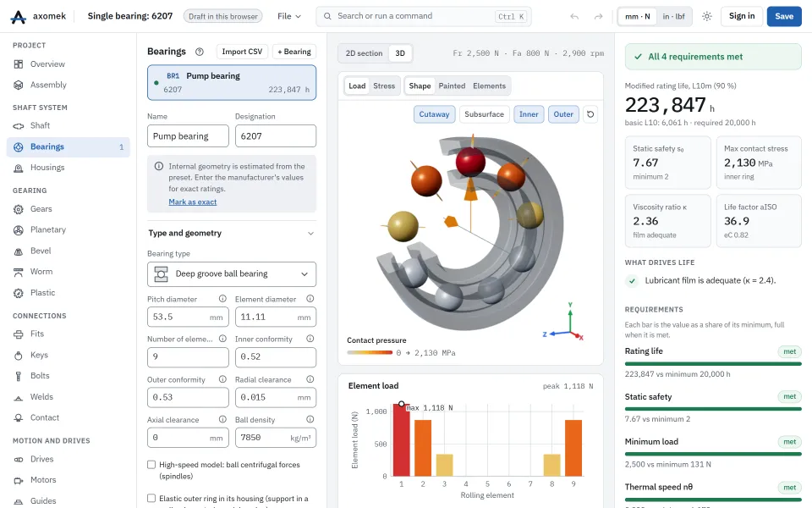Show info for Inner conformity
812x508 pixels.
tap(310, 339)
